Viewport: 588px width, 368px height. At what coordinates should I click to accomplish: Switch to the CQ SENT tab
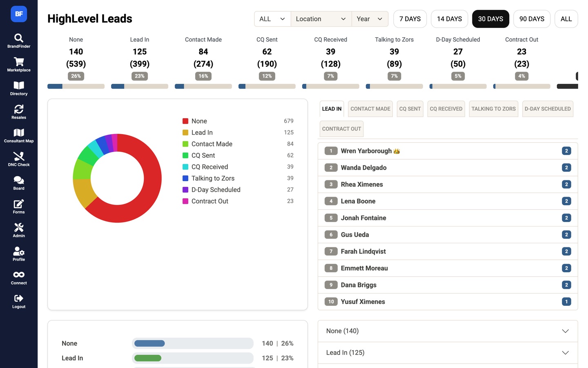[x=410, y=109]
